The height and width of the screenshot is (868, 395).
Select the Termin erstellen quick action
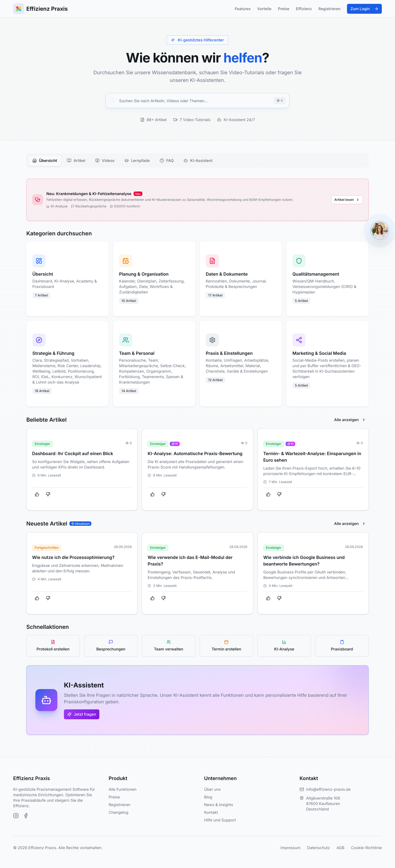[226, 646]
